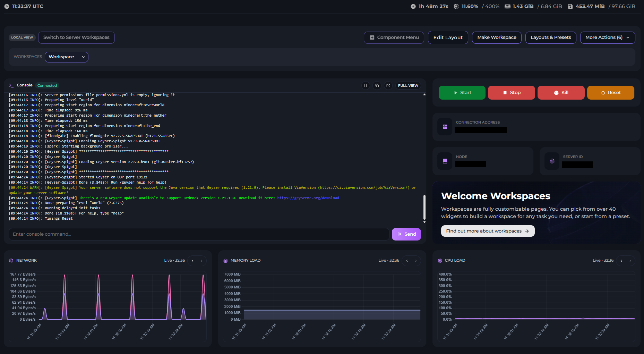The width and height of the screenshot is (644, 354).
Task: Click the copy console log icon
Action: (377, 85)
